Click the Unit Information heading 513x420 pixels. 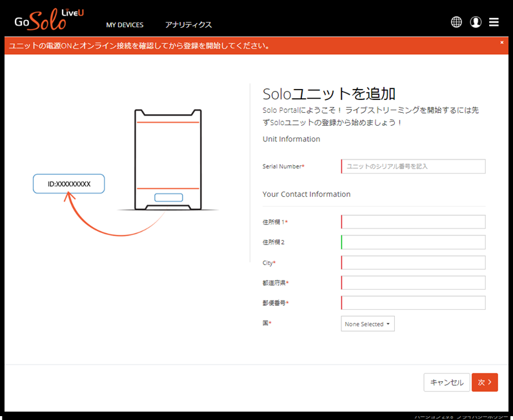coord(291,139)
